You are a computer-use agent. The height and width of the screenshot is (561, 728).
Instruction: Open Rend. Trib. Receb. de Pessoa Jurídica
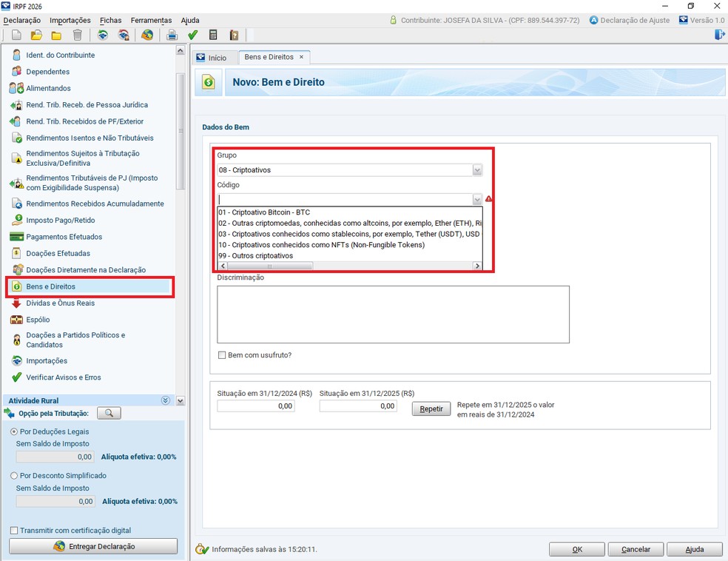87,105
